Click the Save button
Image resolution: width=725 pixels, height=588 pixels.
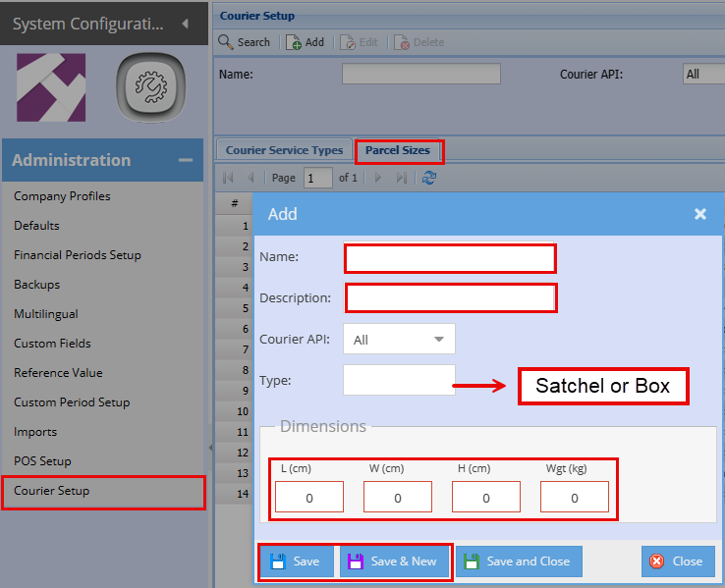point(297,561)
